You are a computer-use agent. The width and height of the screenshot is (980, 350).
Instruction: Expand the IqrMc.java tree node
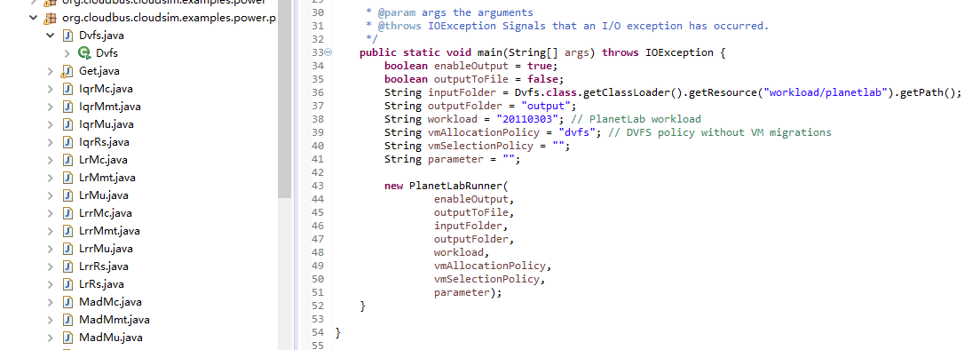tap(51, 89)
